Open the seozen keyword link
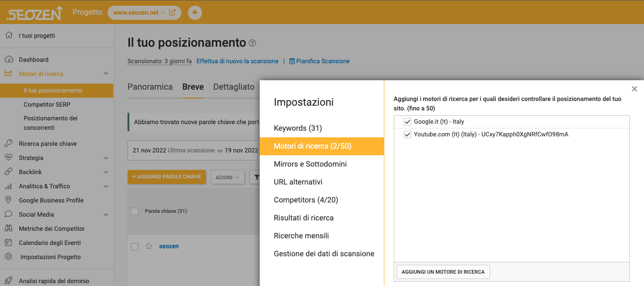Viewport: 644px width, 286px height. click(x=169, y=246)
